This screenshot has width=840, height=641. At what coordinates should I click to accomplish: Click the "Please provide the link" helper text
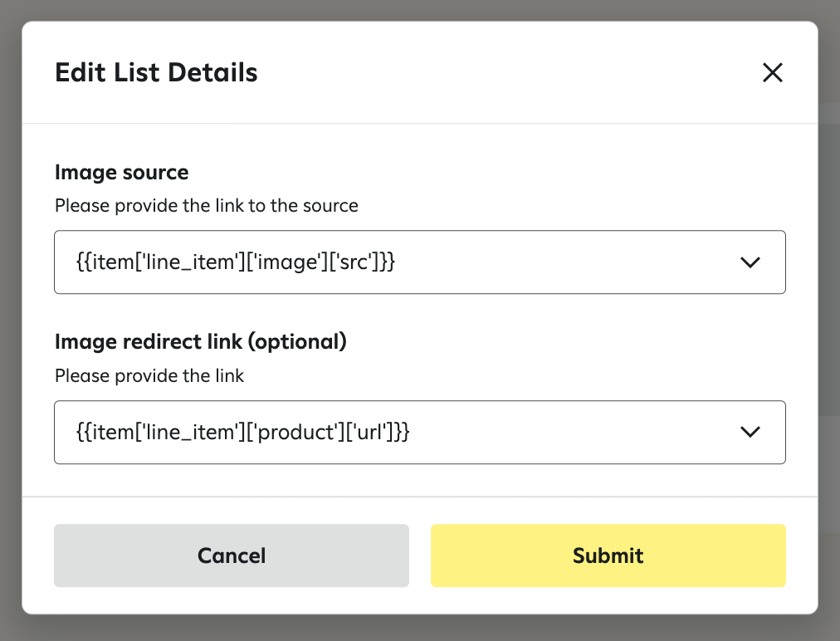click(x=149, y=376)
